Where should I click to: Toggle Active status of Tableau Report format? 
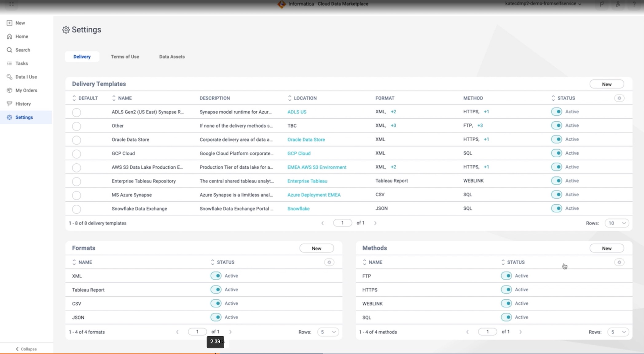(216, 290)
